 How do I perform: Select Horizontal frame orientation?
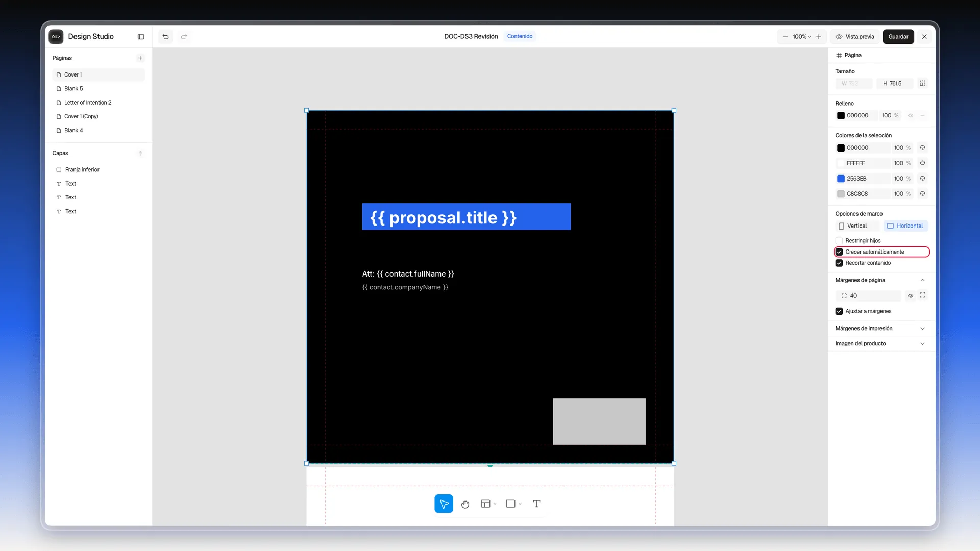(905, 226)
